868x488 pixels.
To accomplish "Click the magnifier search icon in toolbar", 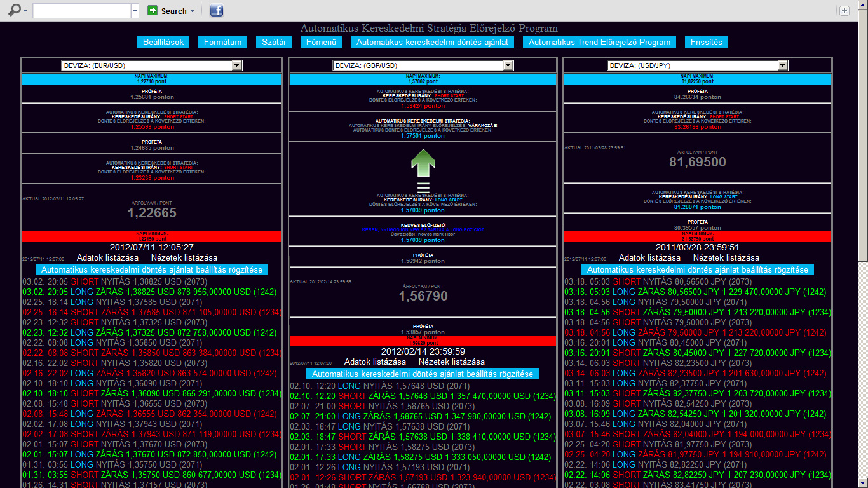I will [x=14, y=11].
